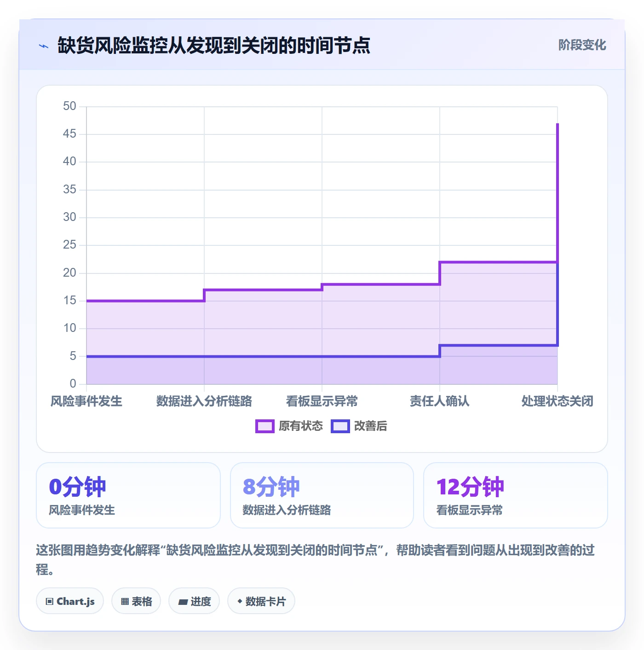Select the 表格 tag chip
Viewport: 644px width, 650px height.
point(136,601)
